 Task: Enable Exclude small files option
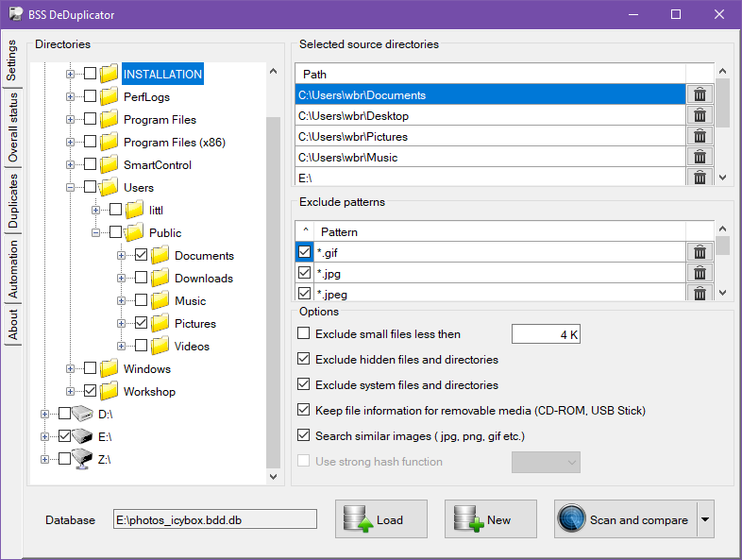[x=304, y=333]
